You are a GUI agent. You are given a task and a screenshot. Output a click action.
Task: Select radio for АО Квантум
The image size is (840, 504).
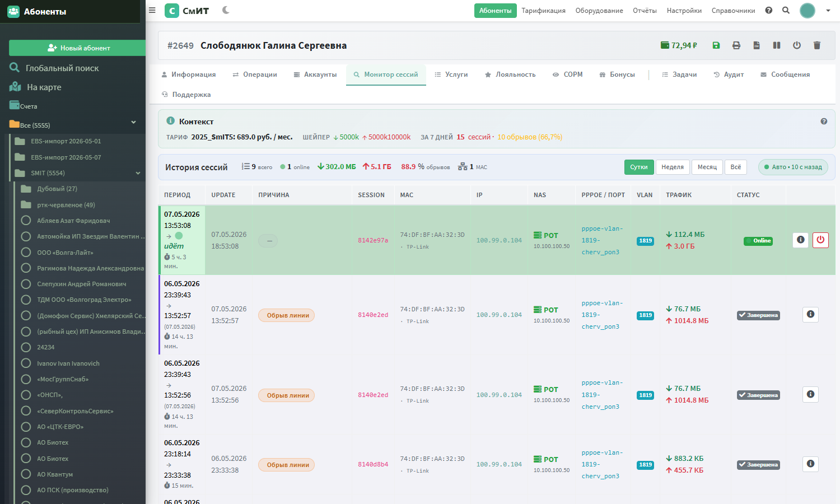[26, 474]
